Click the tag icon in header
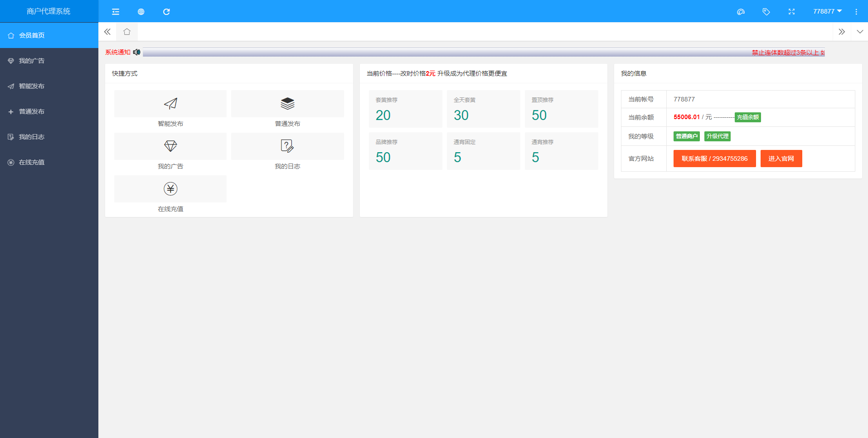Image resolution: width=868 pixels, height=438 pixels. point(766,12)
